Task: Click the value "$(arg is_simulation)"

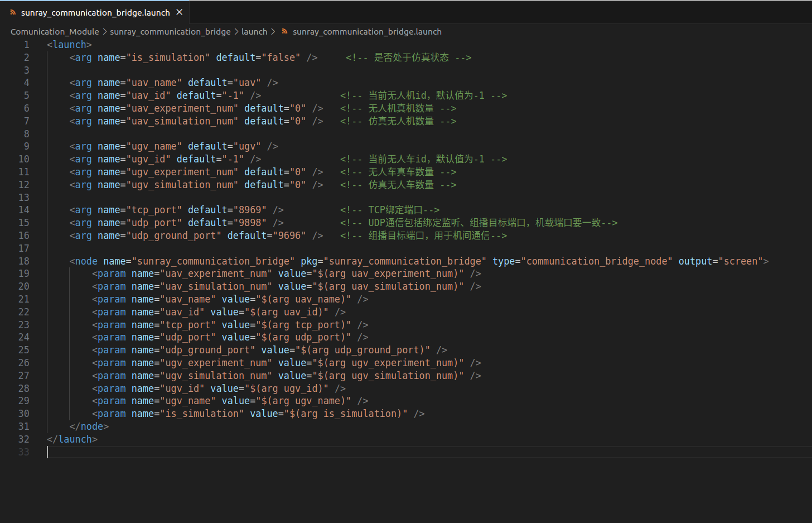Action: coord(346,414)
